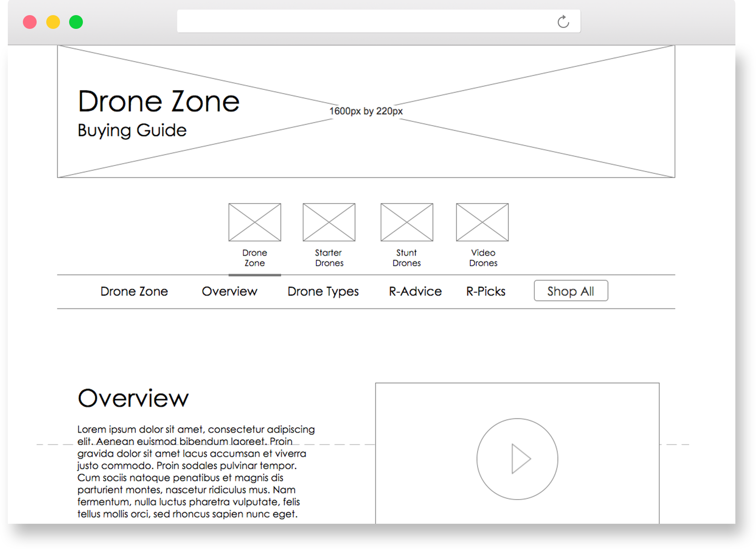Go to Drone Zone in navigation bar
The width and height of the screenshot is (756, 549).
[134, 291]
